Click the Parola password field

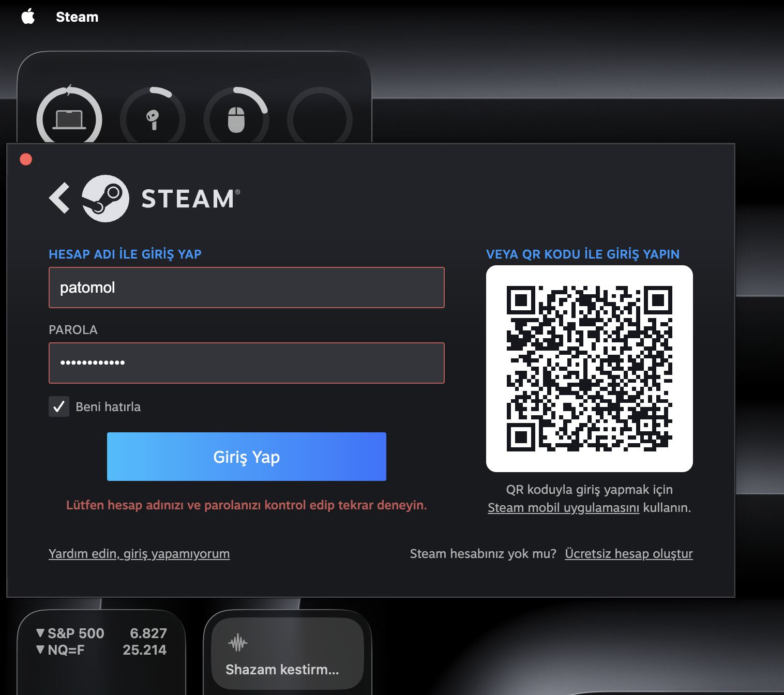point(247,363)
